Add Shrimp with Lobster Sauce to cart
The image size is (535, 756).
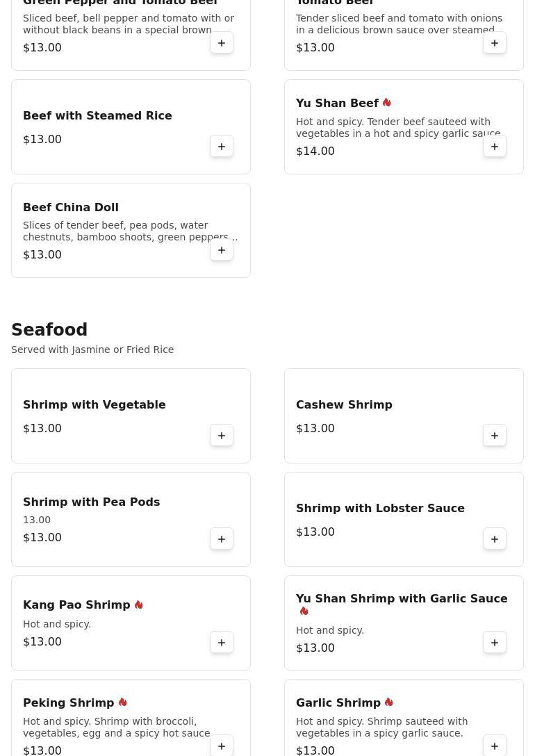coord(495,539)
